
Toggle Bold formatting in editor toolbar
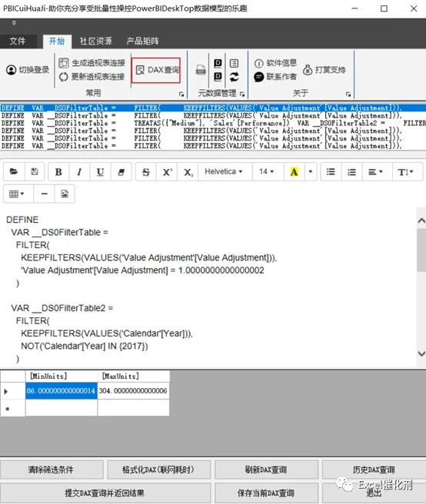point(58,172)
